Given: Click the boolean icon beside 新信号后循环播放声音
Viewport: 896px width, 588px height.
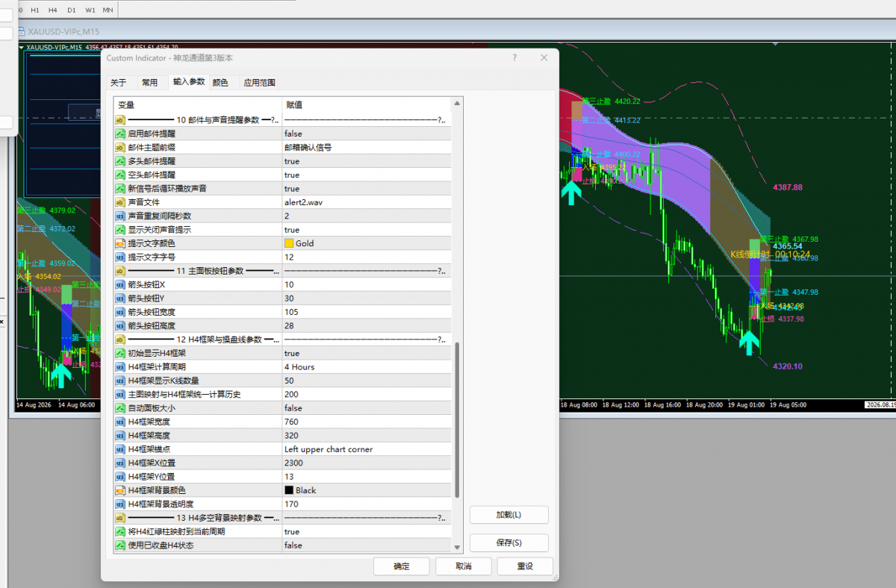Looking at the screenshot, I should coord(120,189).
